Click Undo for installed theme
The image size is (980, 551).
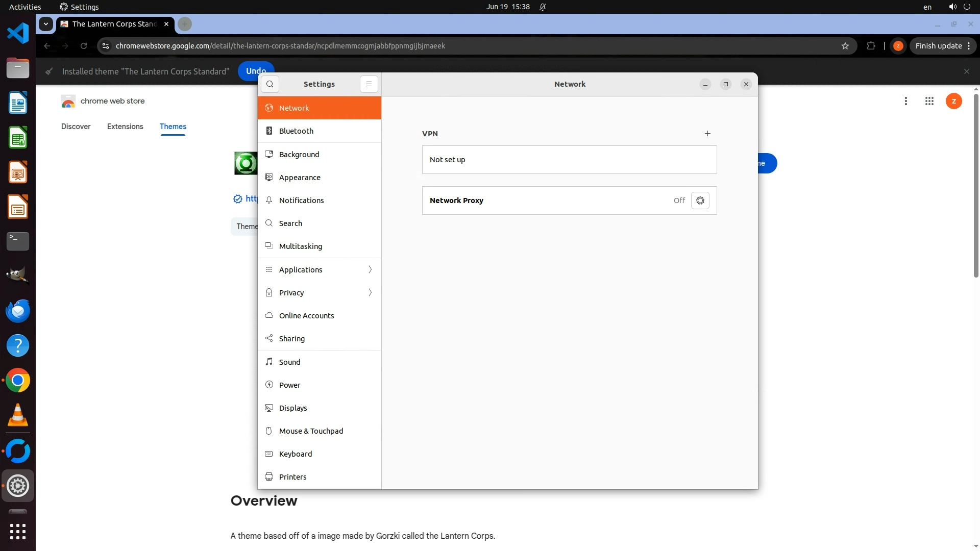point(250,68)
